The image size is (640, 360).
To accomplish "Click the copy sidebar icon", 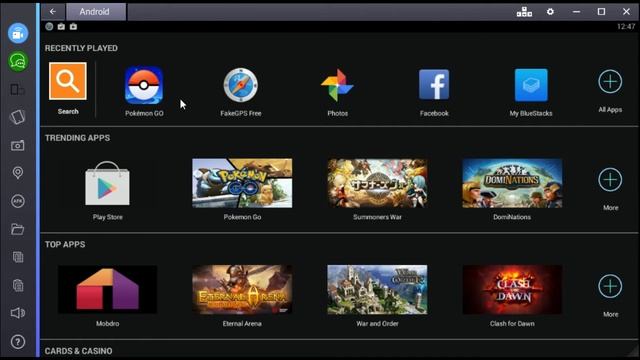I will tap(18, 257).
